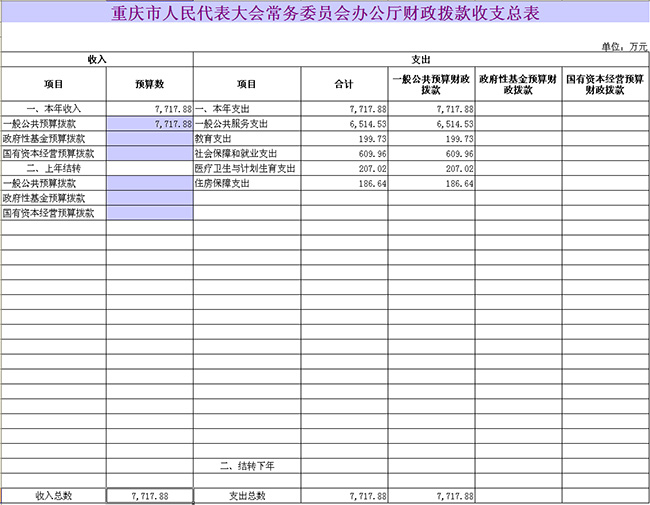The image size is (650, 505).
Task: Click the 一、本年收入 row label
Action: (x=53, y=108)
